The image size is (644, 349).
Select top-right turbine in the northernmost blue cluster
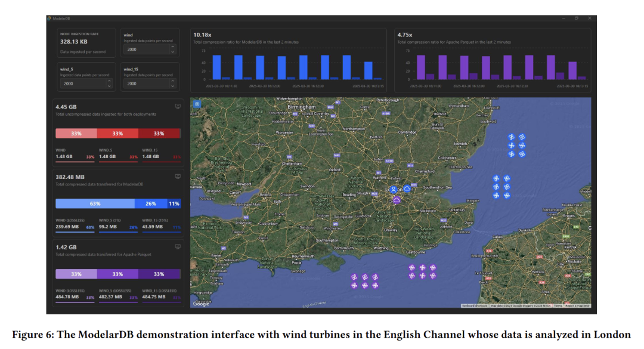522,137
